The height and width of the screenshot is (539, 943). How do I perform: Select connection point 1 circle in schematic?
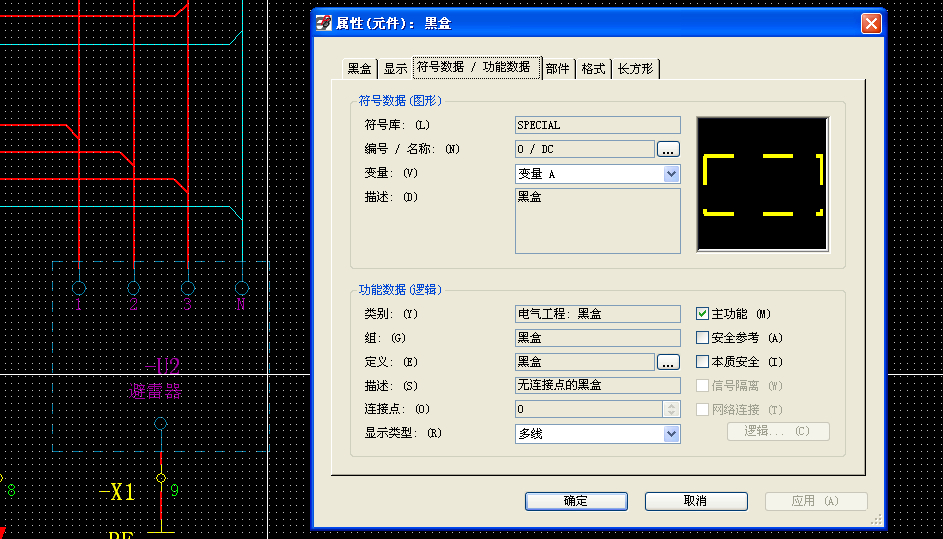point(79,288)
